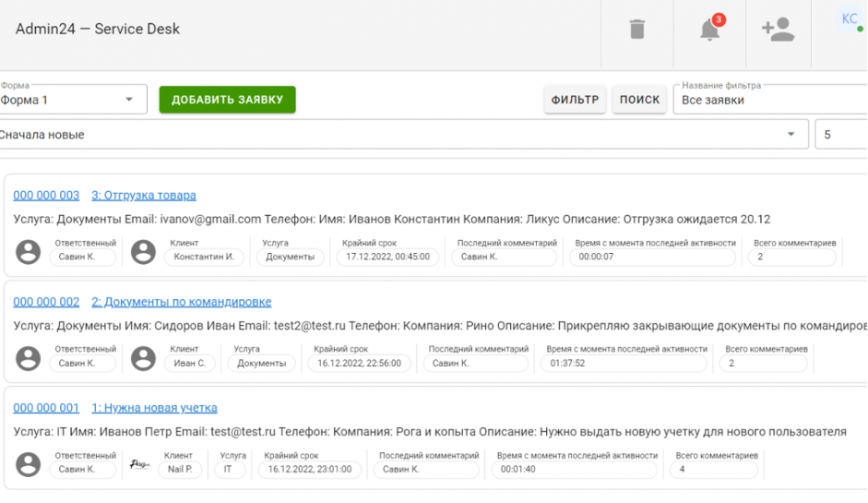Open ticket link 1: Нужна новая учетка
Screen dimensions: 868x503
tap(154, 408)
